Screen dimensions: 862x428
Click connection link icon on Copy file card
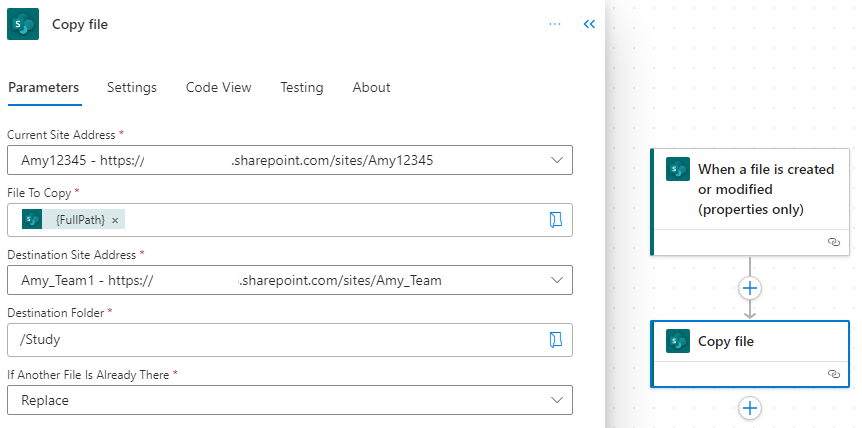point(834,374)
